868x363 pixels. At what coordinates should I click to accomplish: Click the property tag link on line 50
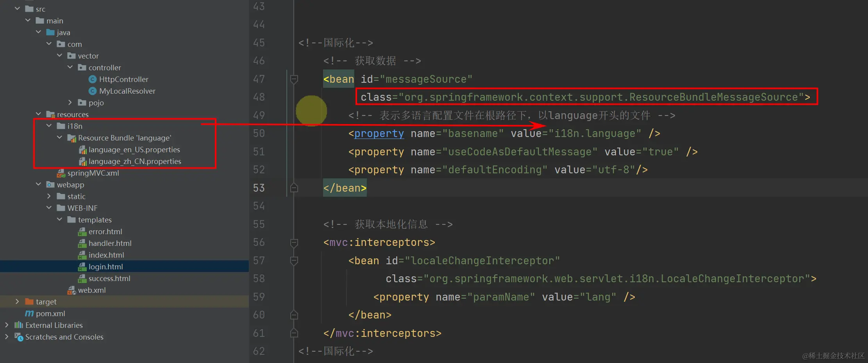tap(379, 133)
